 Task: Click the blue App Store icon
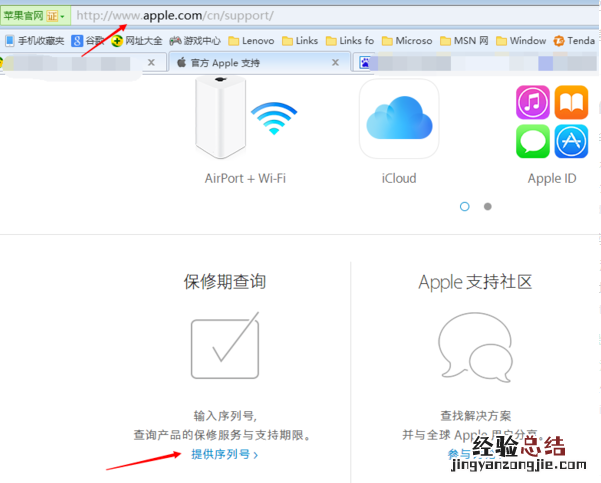(x=571, y=141)
